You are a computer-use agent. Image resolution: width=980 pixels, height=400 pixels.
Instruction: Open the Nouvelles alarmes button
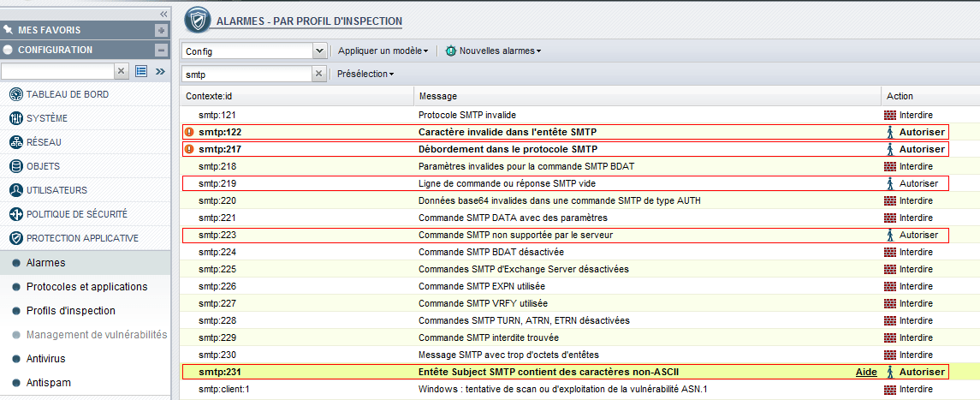click(x=494, y=51)
